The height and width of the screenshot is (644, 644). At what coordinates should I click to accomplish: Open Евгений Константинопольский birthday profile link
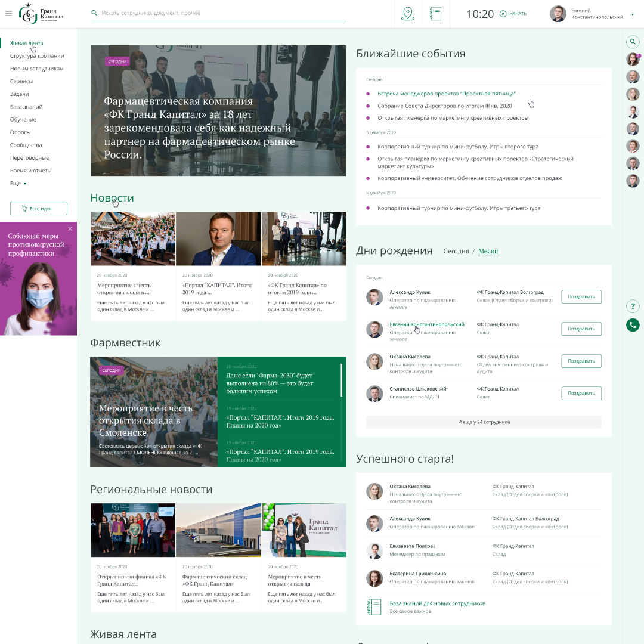point(427,324)
